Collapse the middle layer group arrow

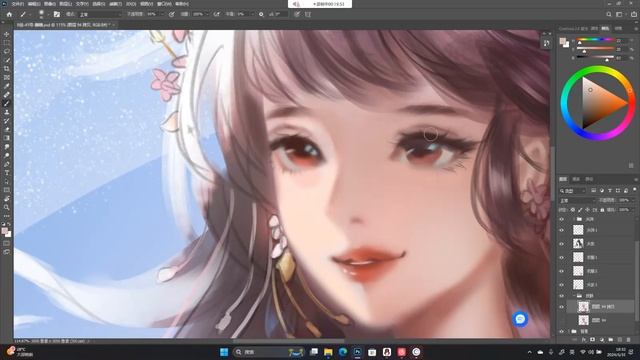point(573,296)
